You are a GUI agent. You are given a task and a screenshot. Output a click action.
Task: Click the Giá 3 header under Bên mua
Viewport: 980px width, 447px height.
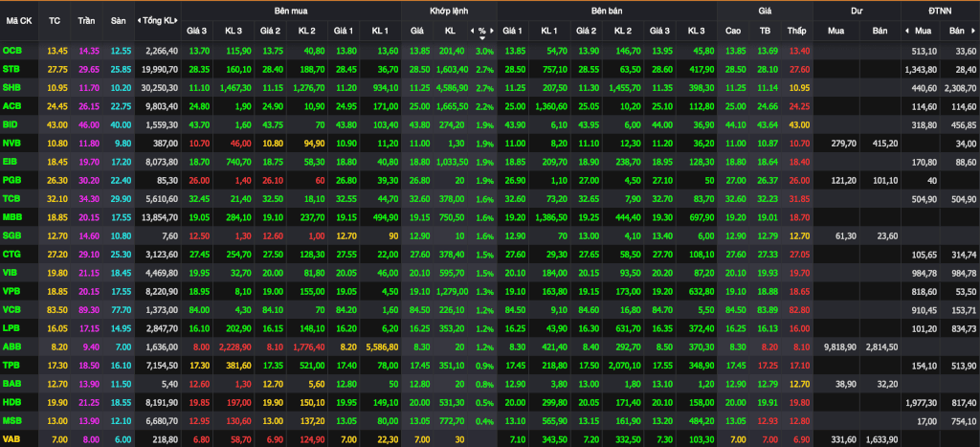198,30
